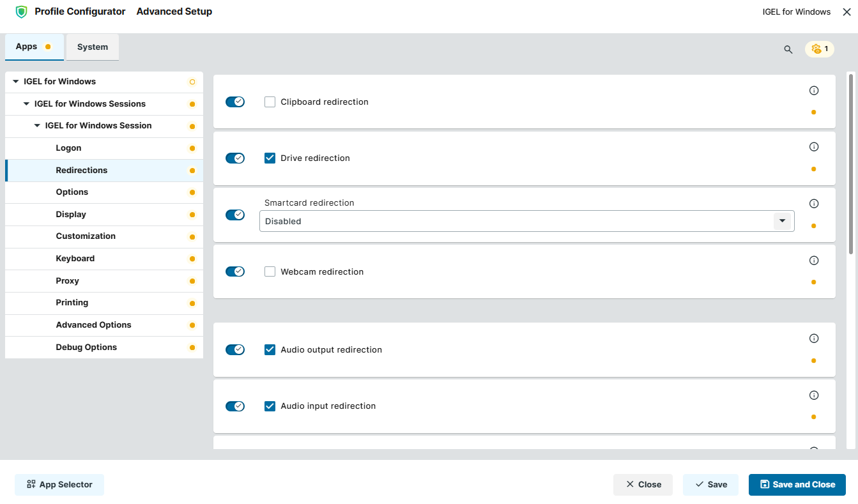858x504 pixels.
Task: Click the IGEL shield logo in the header
Action: (x=21, y=11)
